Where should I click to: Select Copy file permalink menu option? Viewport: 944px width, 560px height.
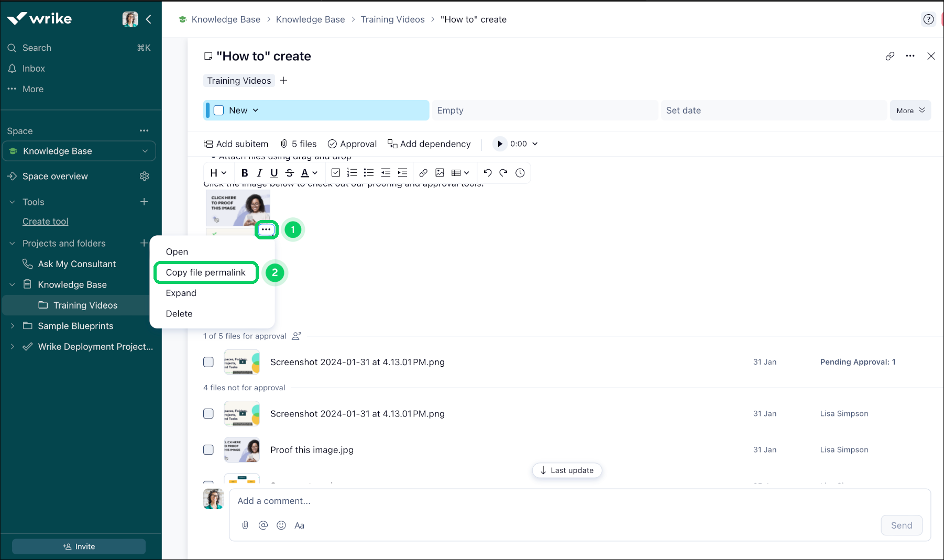coord(205,272)
